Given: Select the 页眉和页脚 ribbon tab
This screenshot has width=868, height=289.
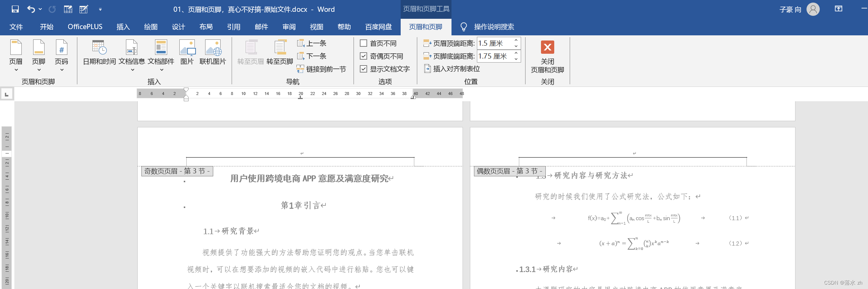Looking at the screenshot, I should 426,27.
